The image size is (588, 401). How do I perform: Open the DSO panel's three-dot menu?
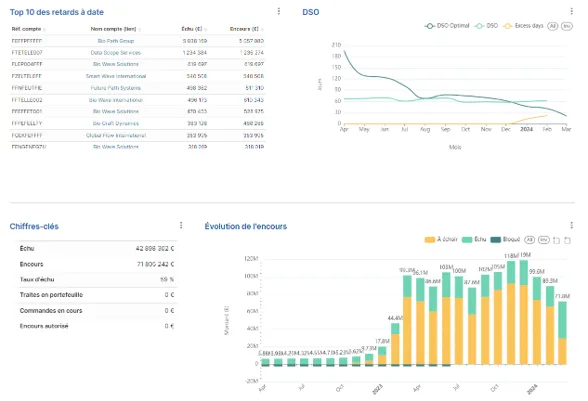(572, 11)
